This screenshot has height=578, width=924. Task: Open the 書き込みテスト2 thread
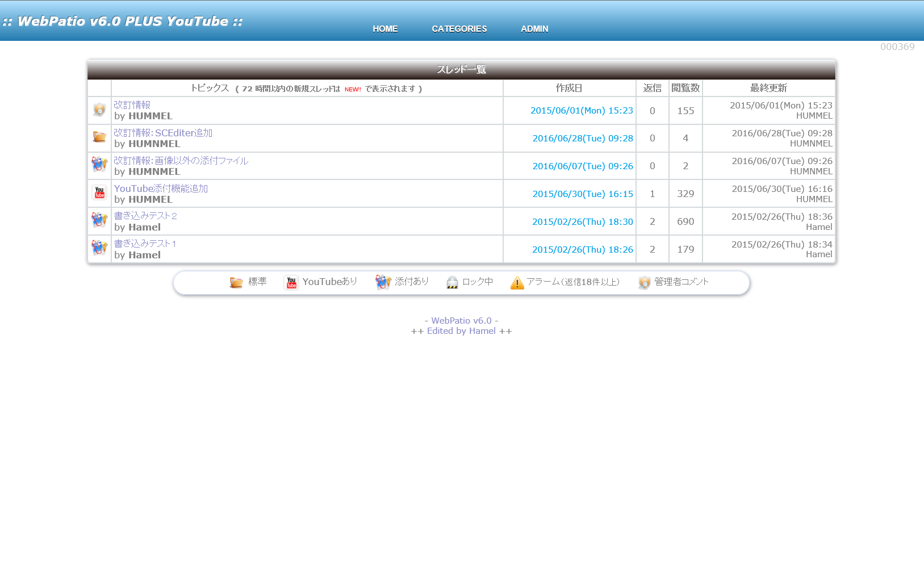point(145,216)
